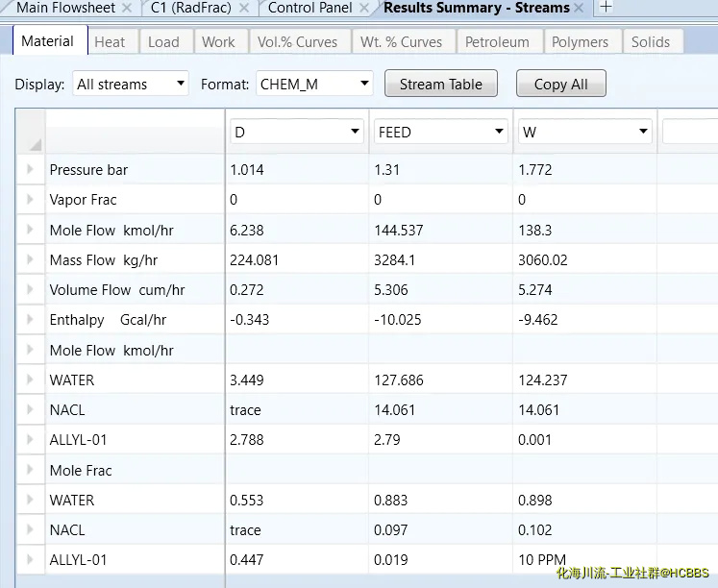Click the Copy All button
The image size is (718, 588).
click(561, 84)
